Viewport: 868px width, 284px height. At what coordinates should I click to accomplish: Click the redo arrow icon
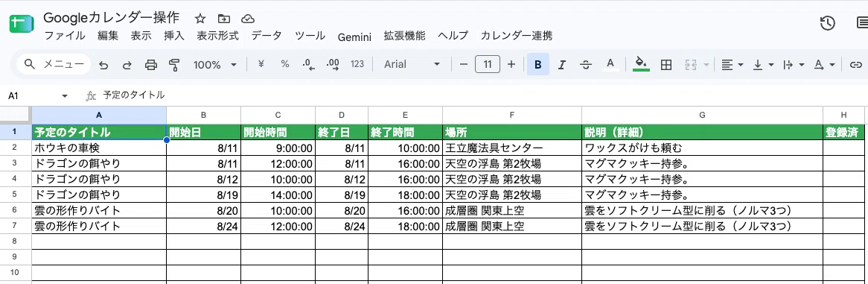point(127,65)
